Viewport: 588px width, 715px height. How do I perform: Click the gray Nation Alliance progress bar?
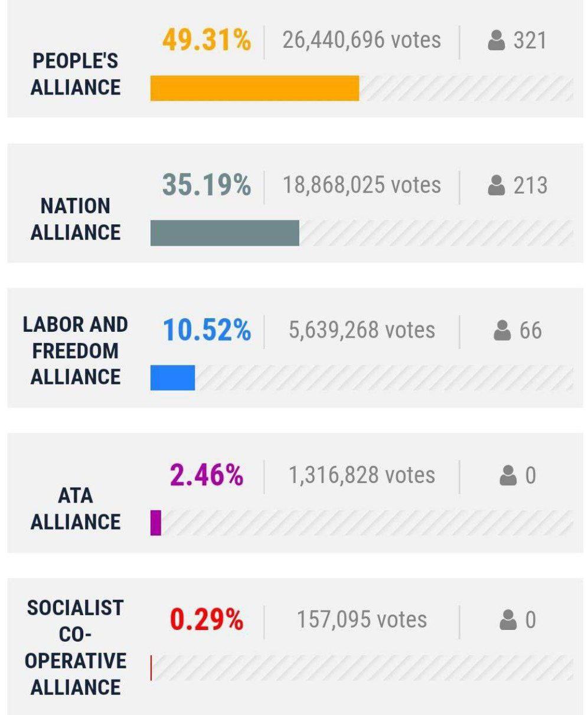224,233
